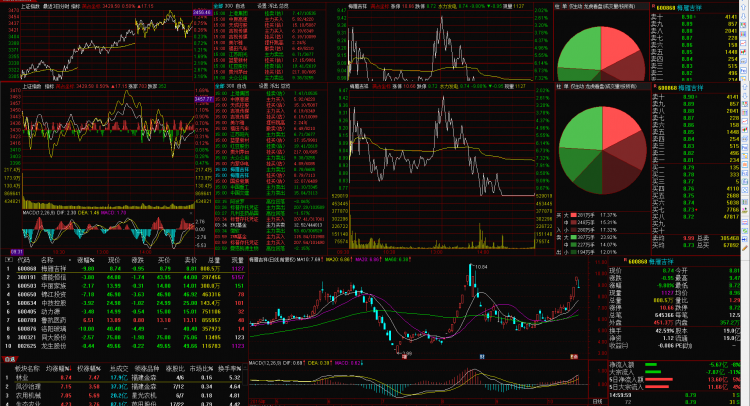The image size is (750, 406).
Task: Click the 5日净流入额 fund flow row
Action: click(674, 379)
